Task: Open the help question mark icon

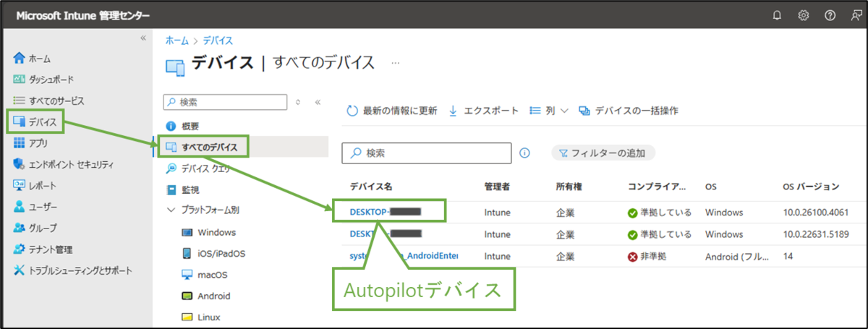Action: [829, 16]
